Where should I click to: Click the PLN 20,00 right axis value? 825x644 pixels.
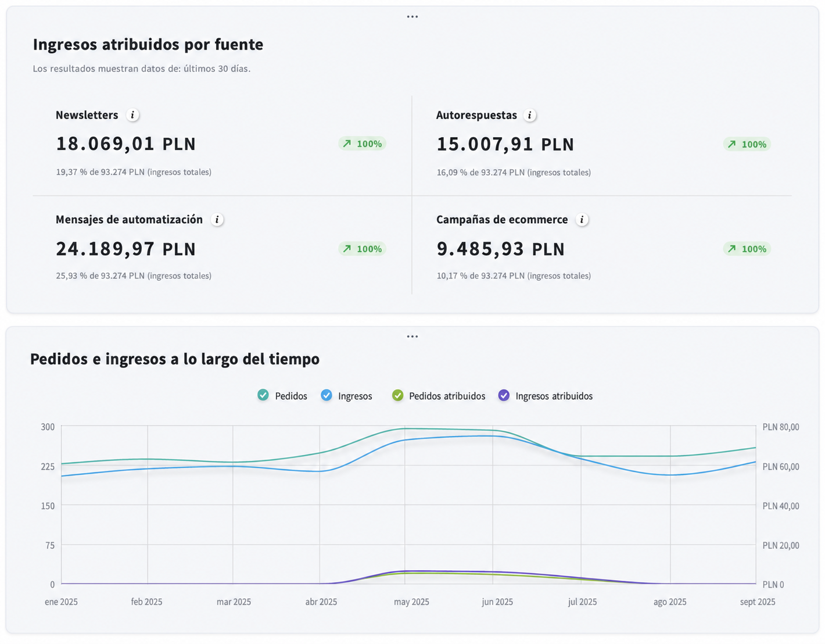click(781, 545)
